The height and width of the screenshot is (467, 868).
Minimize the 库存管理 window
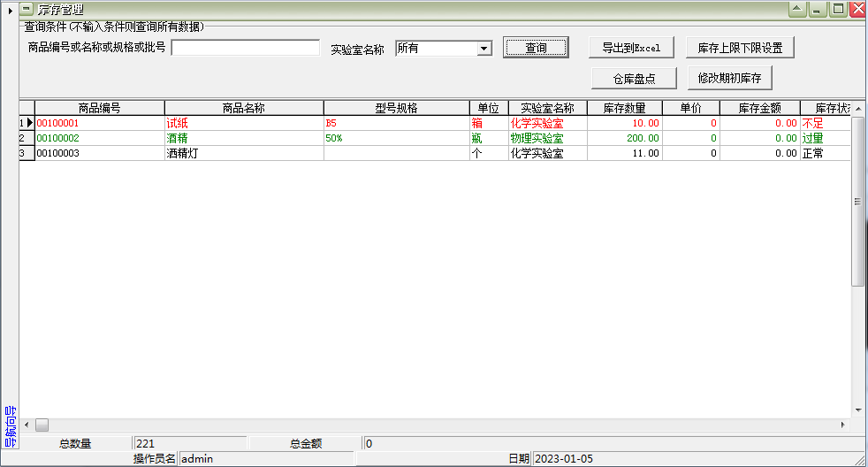pyautogui.click(x=817, y=9)
